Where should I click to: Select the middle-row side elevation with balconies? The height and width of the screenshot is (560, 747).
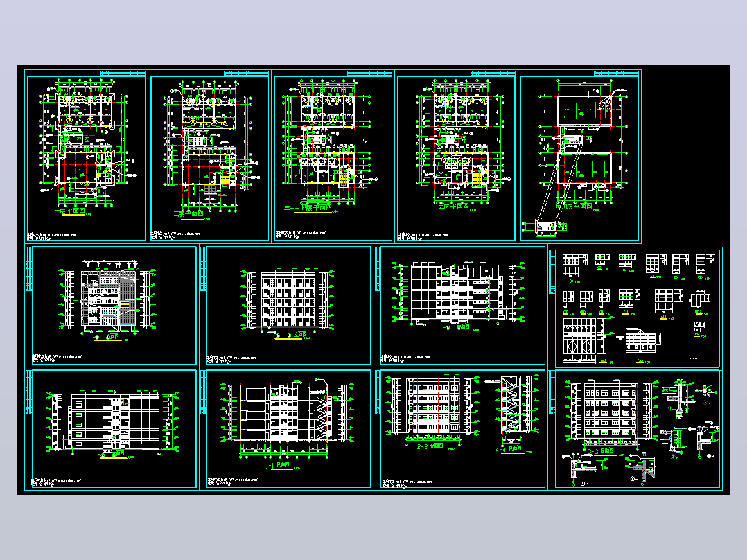(x=458, y=293)
